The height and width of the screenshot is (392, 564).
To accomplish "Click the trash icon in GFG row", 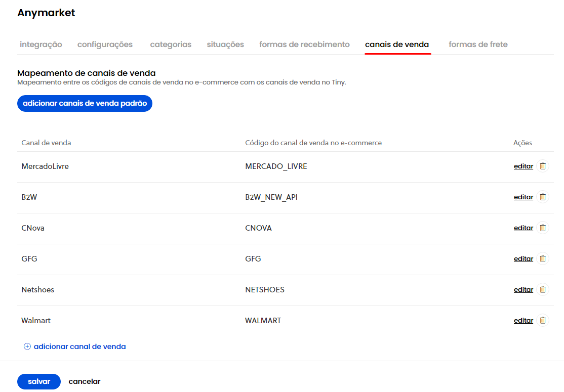I will click(x=543, y=259).
